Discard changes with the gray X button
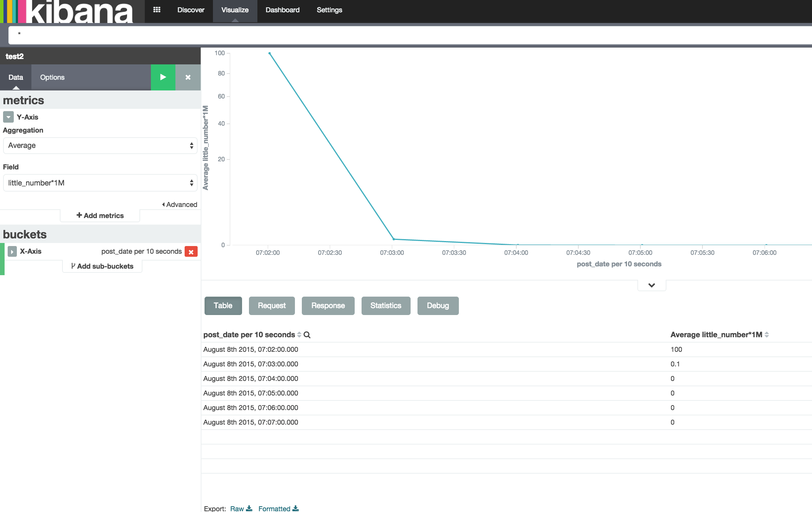 (x=188, y=77)
